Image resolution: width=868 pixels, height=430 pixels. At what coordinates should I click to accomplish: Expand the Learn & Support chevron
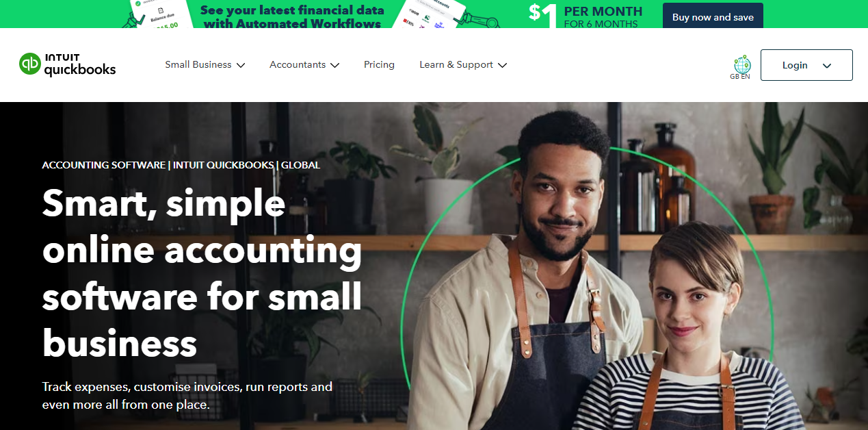pos(502,65)
